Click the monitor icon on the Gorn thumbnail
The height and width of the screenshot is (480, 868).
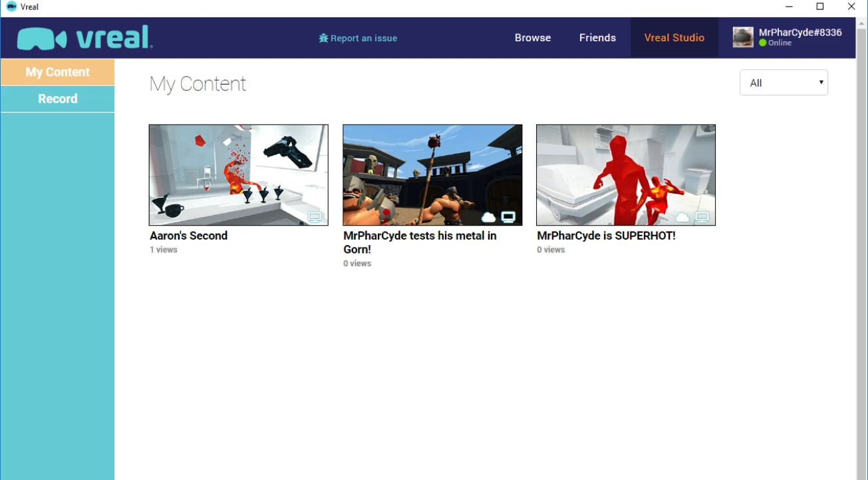pyautogui.click(x=508, y=217)
